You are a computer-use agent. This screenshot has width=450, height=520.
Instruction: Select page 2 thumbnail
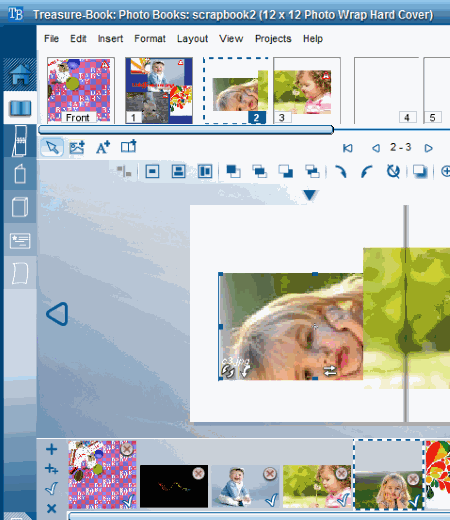click(x=236, y=90)
